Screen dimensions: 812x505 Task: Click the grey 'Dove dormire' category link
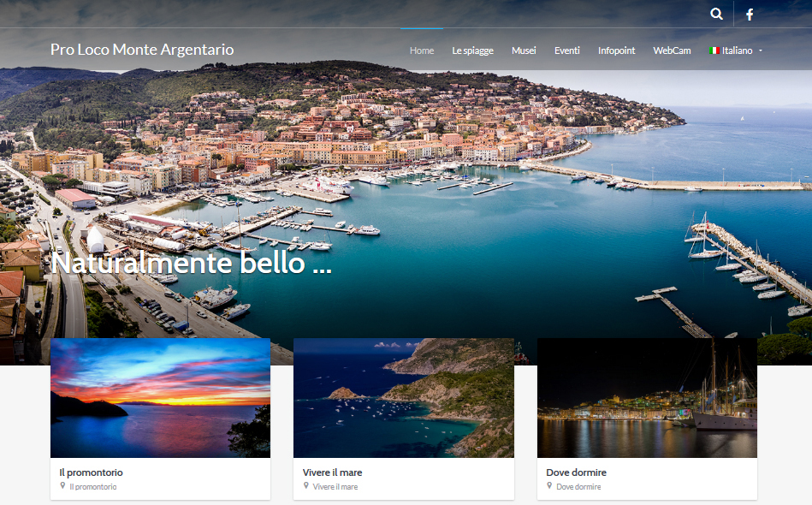(x=578, y=487)
